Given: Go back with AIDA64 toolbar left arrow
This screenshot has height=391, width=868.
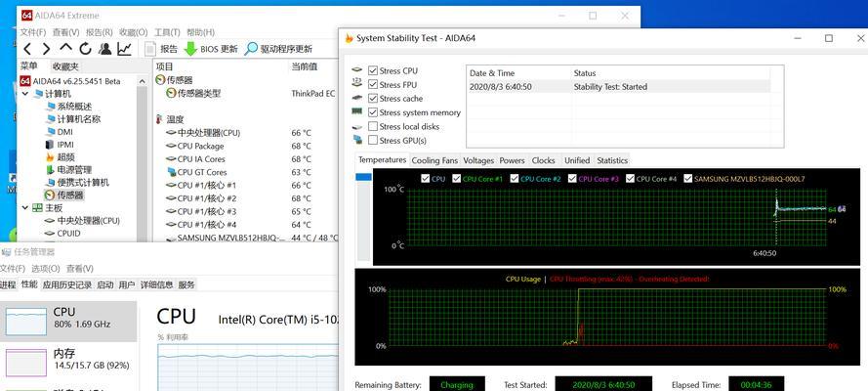Looking at the screenshot, I should coord(27,49).
